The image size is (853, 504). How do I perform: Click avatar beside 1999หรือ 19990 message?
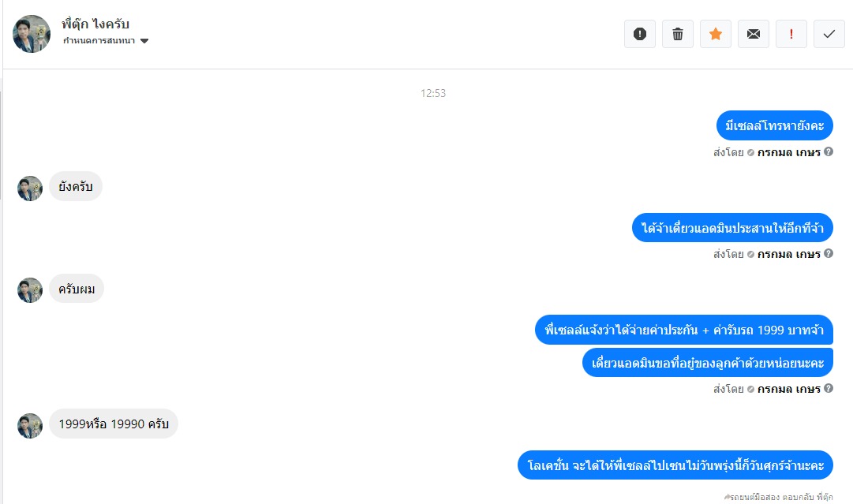30,426
